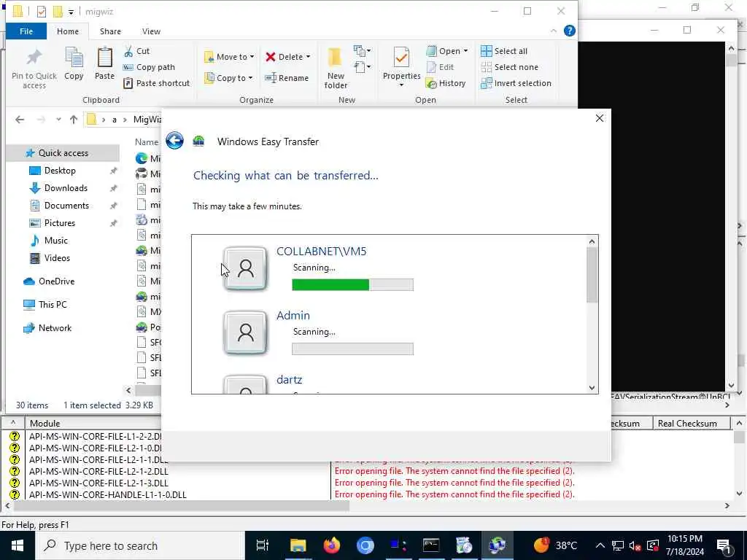Image resolution: width=747 pixels, height=560 pixels.
Task: Click the Explorer back navigation arrow
Action: pos(20,120)
